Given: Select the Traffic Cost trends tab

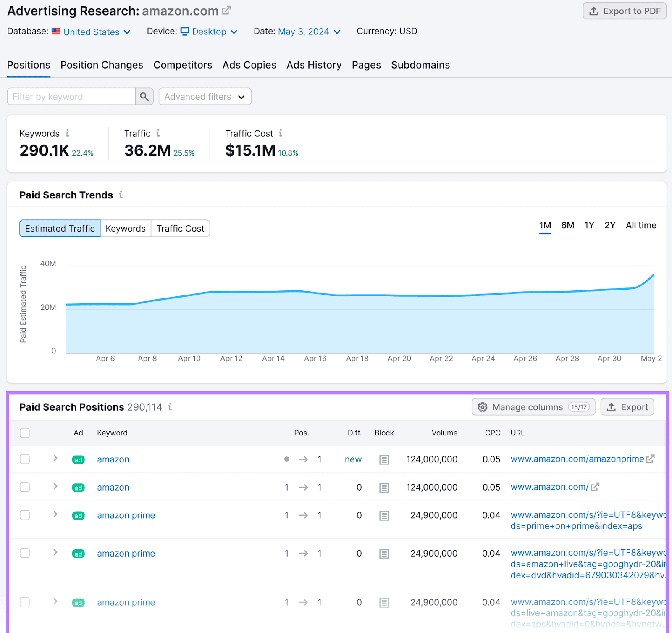Looking at the screenshot, I should [180, 228].
